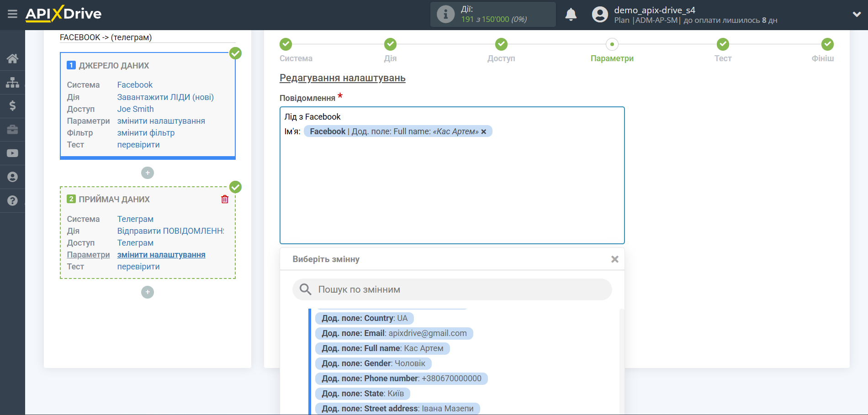Open the help question mark icon
868x415 pixels.
(12, 201)
